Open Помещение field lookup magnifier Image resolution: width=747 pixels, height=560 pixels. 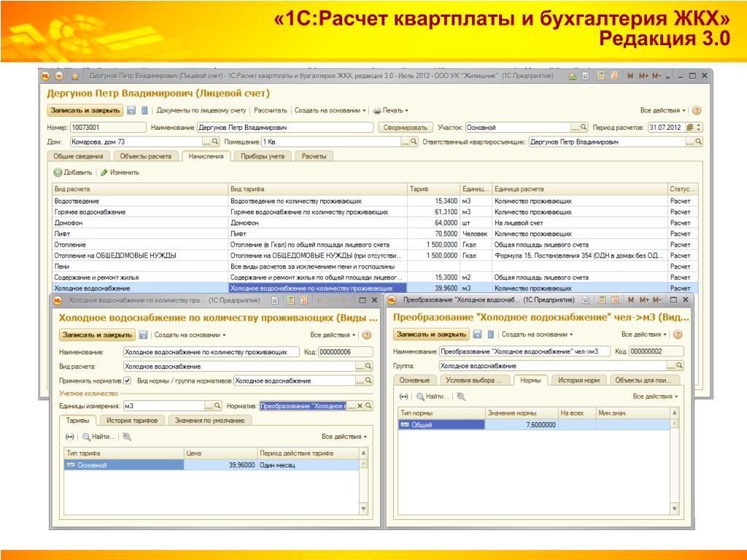tap(414, 142)
